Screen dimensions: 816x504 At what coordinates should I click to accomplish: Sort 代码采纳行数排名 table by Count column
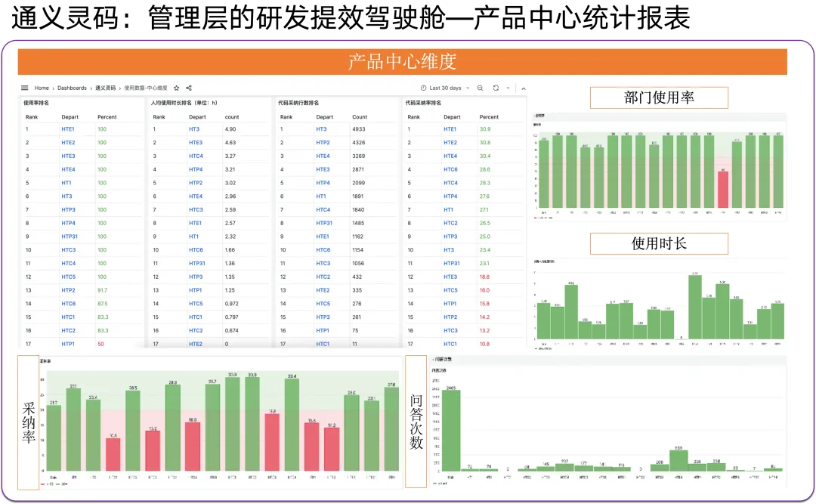[x=360, y=117]
